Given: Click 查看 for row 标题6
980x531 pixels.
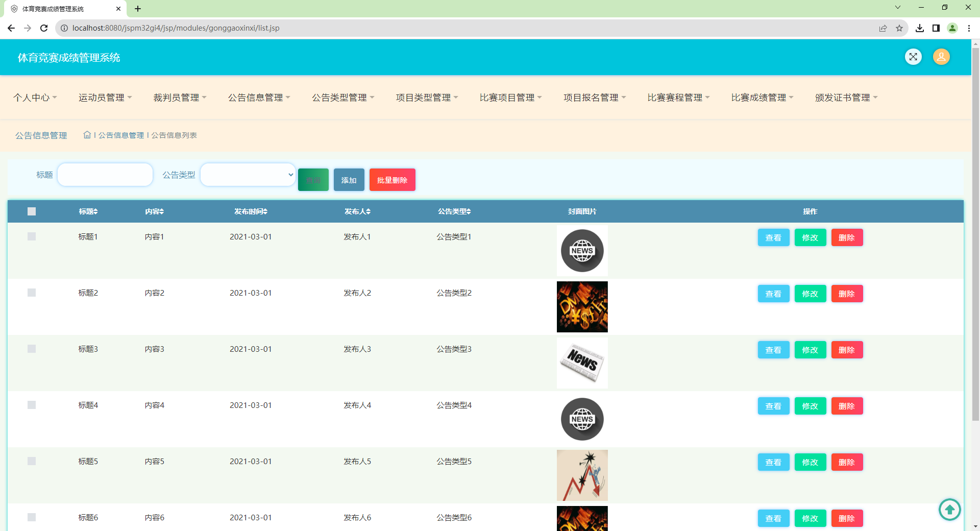Looking at the screenshot, I should [x=774, y=518].
